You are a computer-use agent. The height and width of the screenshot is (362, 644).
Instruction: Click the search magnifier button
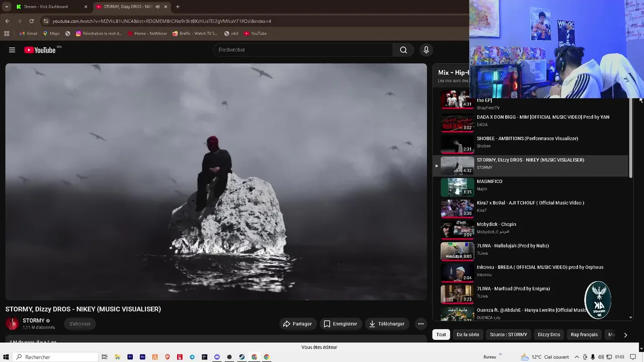click(403, 50)
